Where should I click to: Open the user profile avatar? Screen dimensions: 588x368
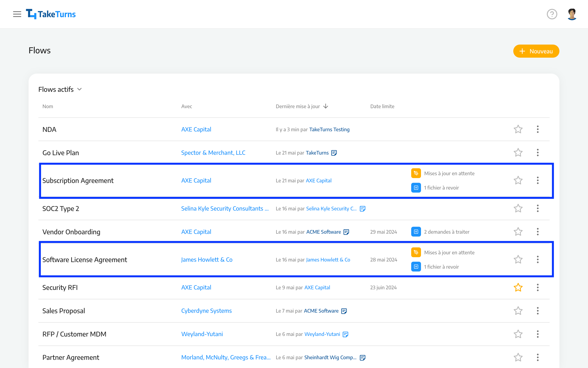pyautogui.click(x=572, y=14)
